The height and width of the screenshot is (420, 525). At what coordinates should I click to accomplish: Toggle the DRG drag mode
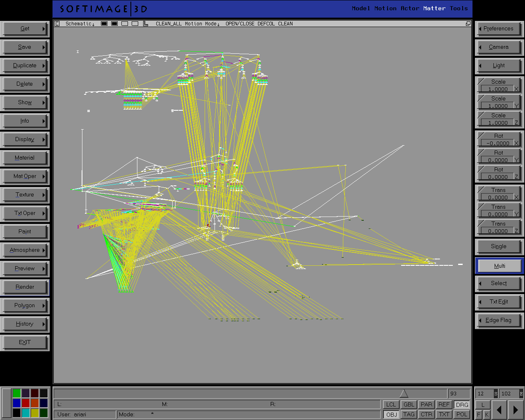click(462, 404)
